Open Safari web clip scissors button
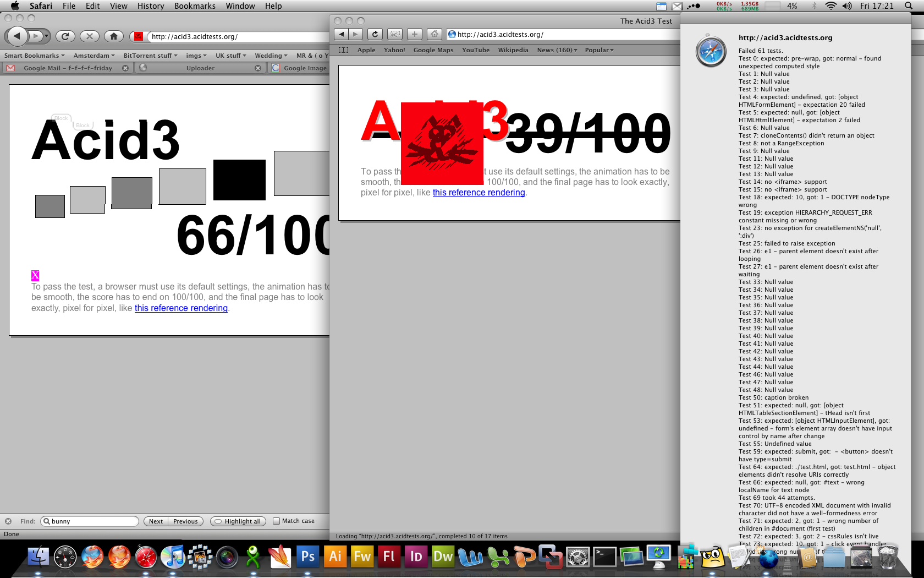Screen dimensions: 924x578 pos(395,34)
